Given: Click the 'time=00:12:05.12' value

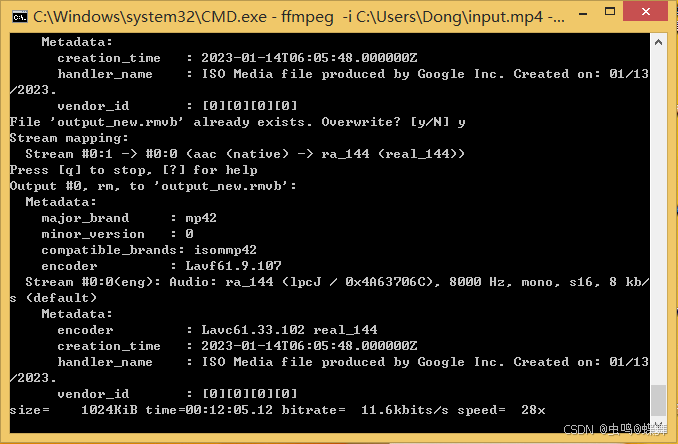Looking at the screenshot, I should [x=209, y=410].
